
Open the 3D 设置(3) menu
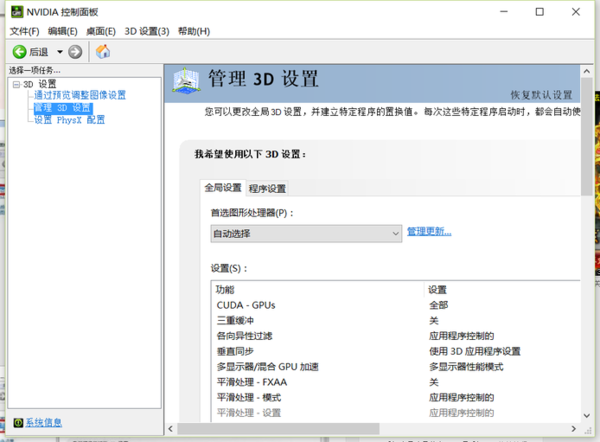pos(147,31)
